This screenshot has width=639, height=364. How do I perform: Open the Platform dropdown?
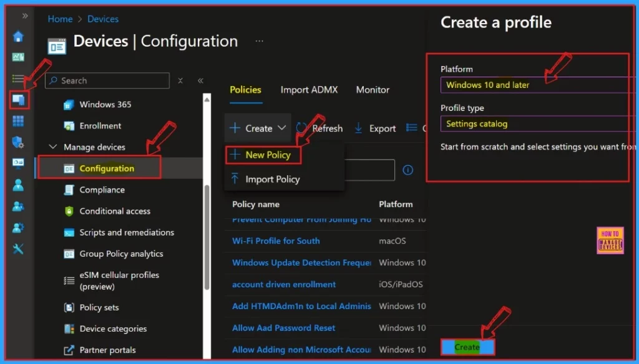[x=538, y=85]
